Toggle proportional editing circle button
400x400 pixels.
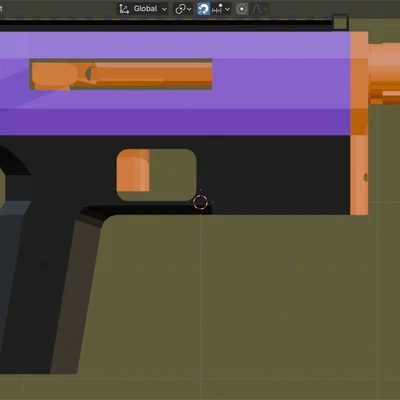coord(242,9)
